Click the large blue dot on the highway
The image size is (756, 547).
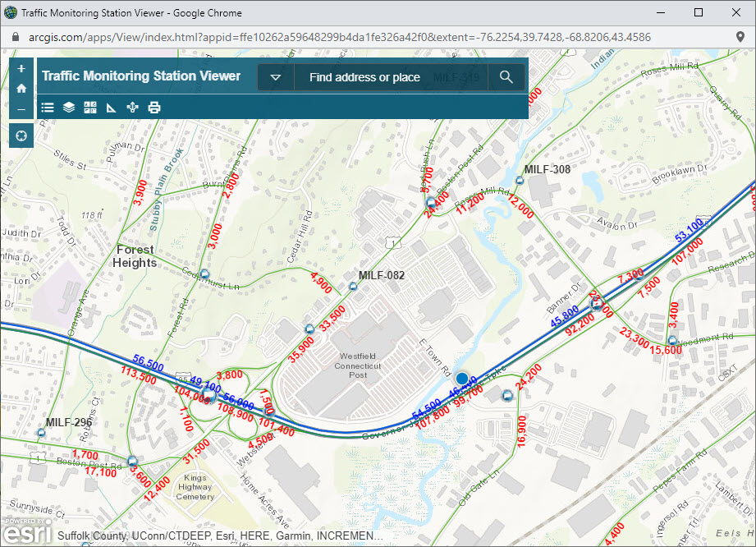[x=462, y=379]
